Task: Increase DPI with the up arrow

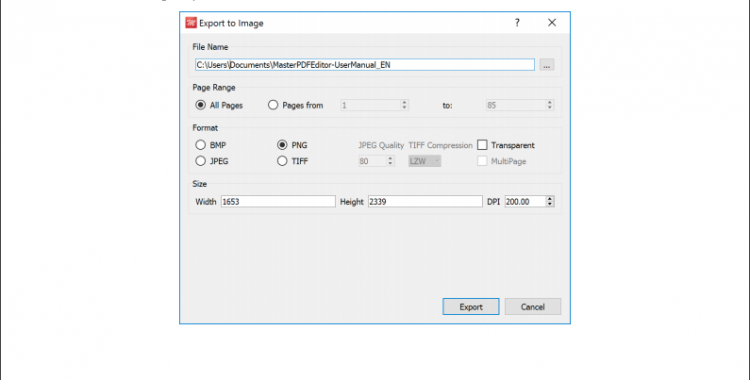Action: coord(550,199)
